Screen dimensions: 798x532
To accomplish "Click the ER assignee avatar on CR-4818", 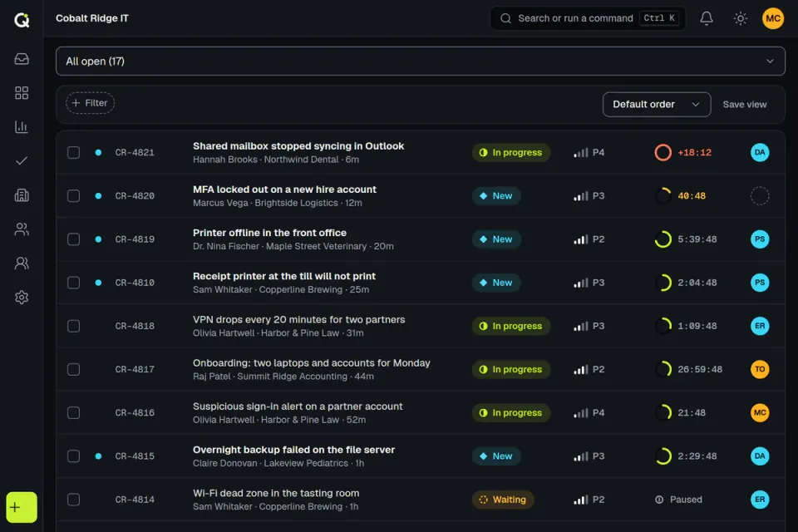I will pos(759,326).
